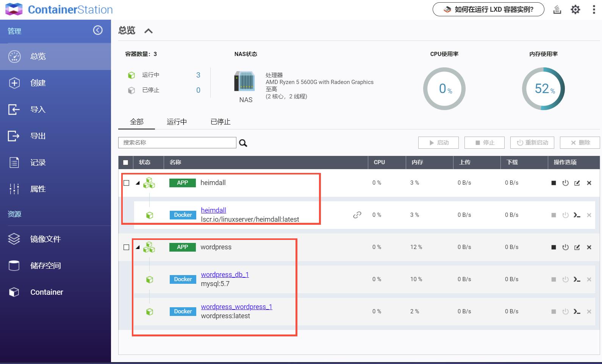The image size is (602, 364).
Task: Collapse the sidebar with the arrow icon
Action: click(98, 30)
